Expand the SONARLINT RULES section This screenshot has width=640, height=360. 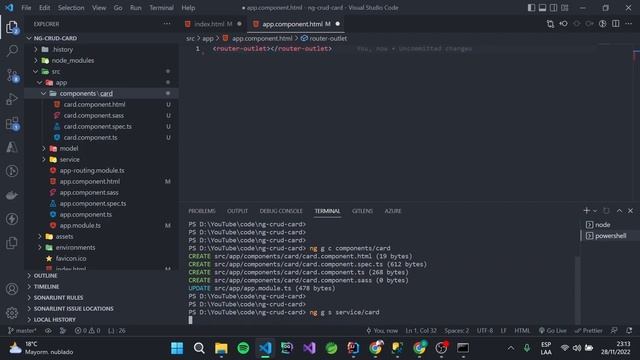click(x=58, y=298)
